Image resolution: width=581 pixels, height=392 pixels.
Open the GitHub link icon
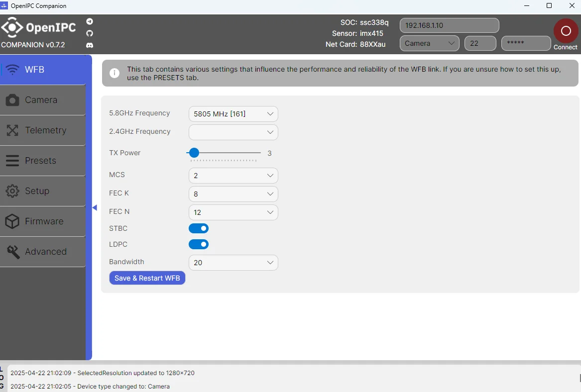click(90, 33)
